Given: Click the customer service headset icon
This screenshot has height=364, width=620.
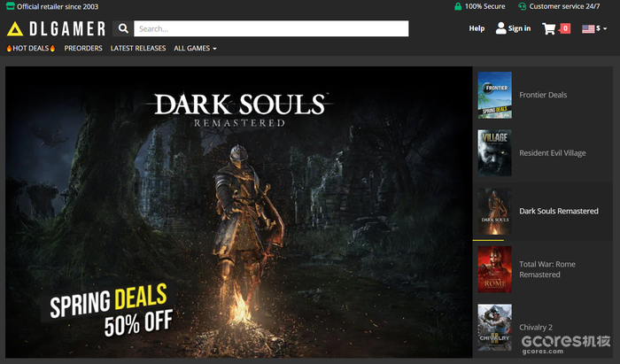Looking at the screenshot, I should 522,6.
